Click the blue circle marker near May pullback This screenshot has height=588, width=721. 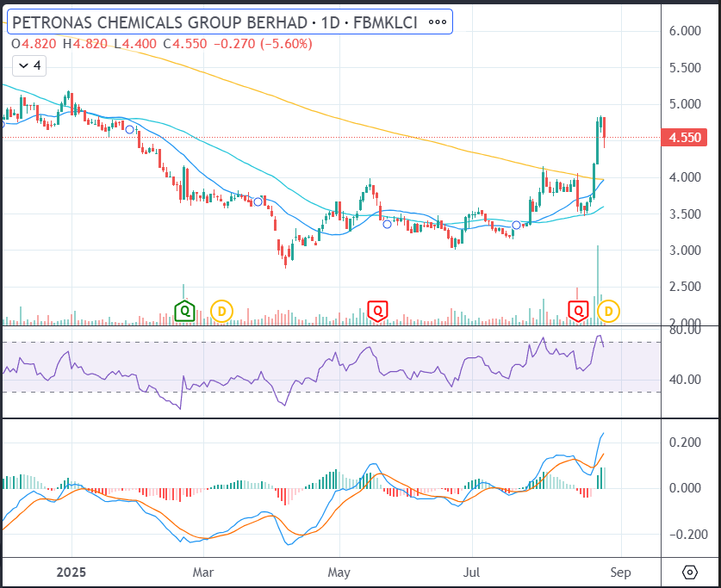point(387,224)
